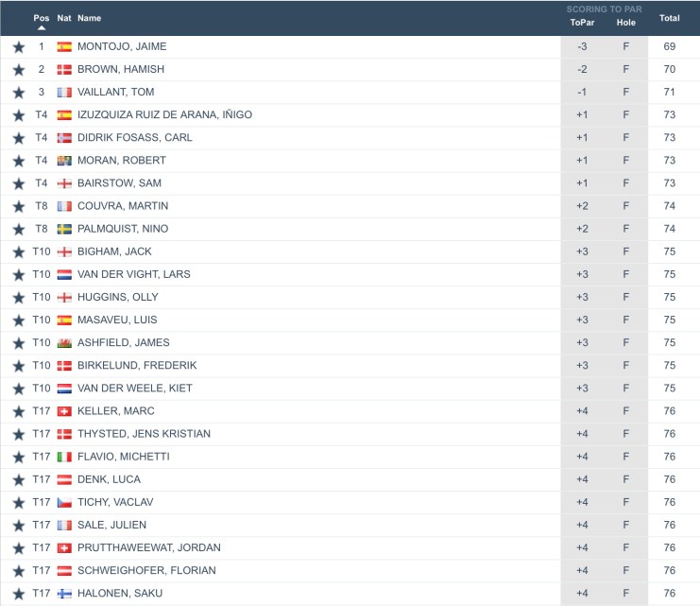Click the Spanish flag beside Luis Masaveu
The image size is (700, 606).
click(64, 320)
